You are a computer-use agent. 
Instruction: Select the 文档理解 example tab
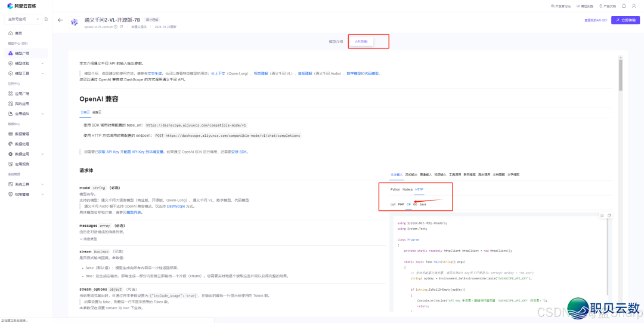click(499, 174)
